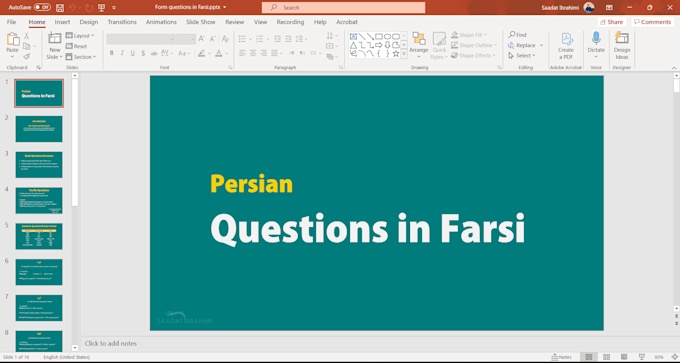The image size is (680, 363).
Task: Align text right
Action: point(264,53)
